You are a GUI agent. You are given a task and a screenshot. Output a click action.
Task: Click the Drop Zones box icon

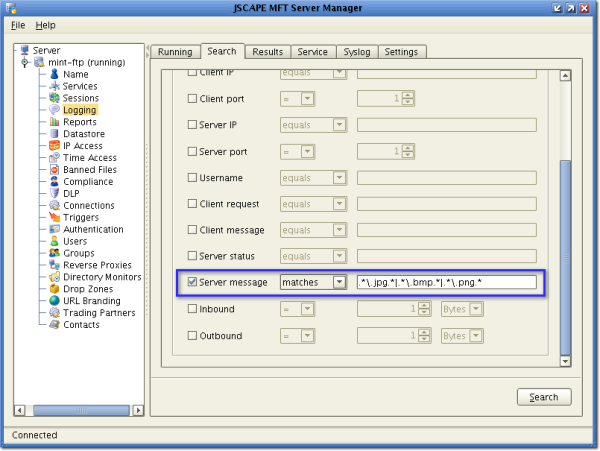[x=54, y=289]
